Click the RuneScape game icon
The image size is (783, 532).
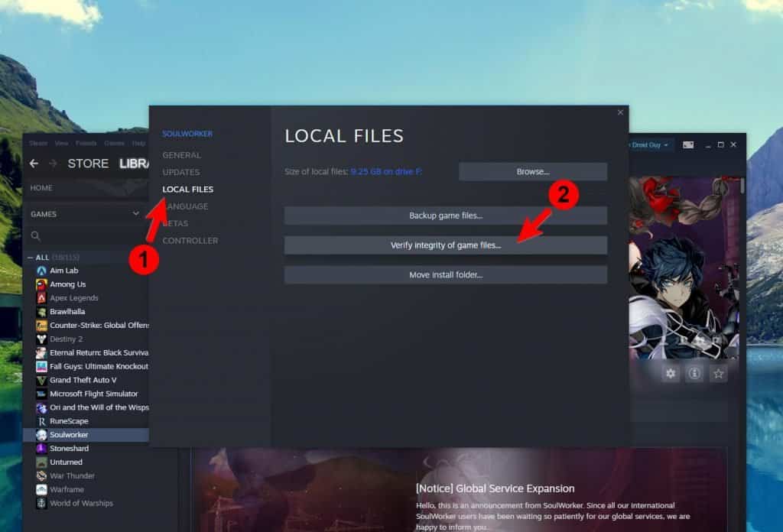(x=41, y=421)
